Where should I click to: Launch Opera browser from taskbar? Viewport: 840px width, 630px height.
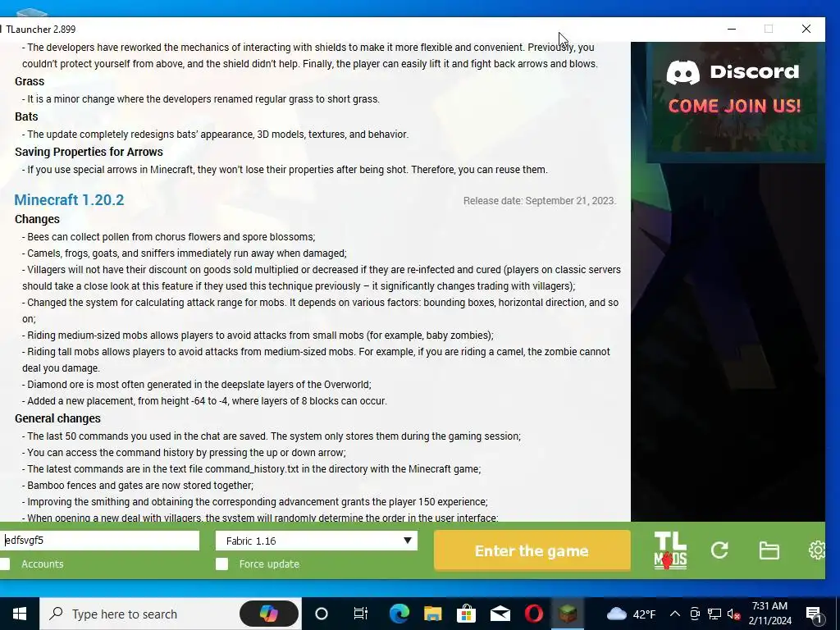point(534,614)
